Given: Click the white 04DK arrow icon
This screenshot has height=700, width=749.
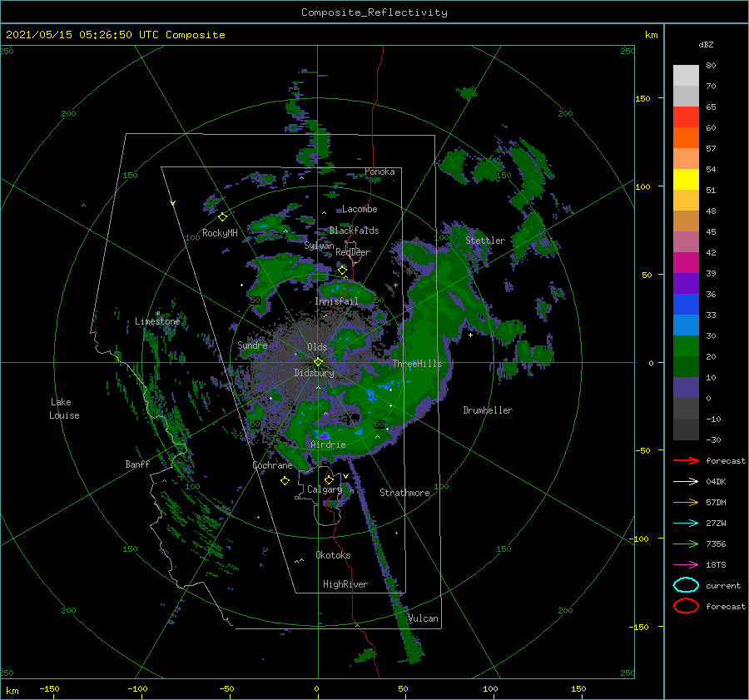Looking at the screenshot, I should (x=686, y=482).
